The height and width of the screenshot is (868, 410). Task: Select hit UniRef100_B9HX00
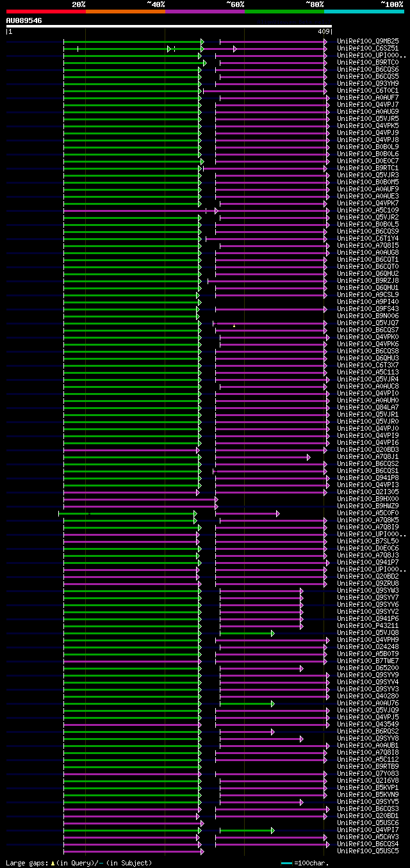368,499
